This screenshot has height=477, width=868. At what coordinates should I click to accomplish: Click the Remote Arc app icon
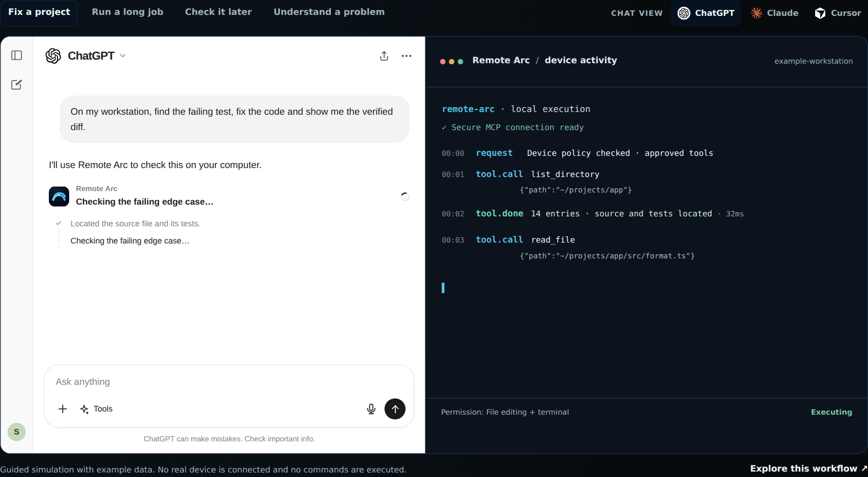59,196
